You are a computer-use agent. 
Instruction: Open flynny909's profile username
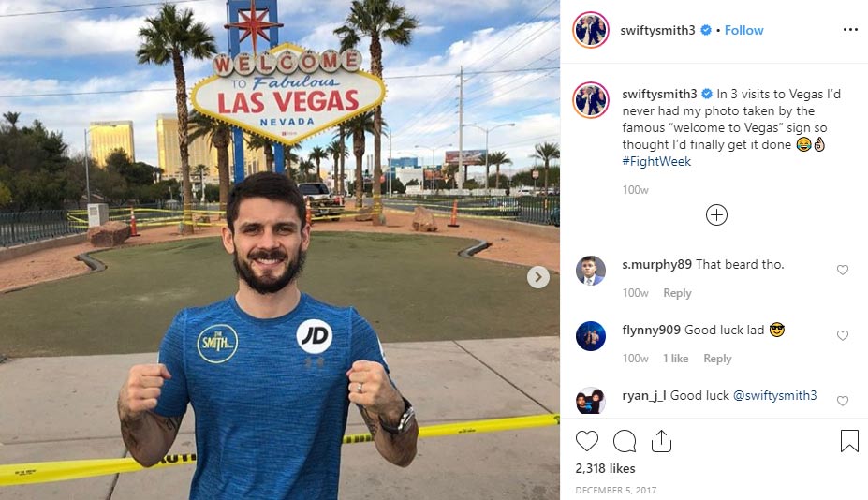click(x=651, y=330)
